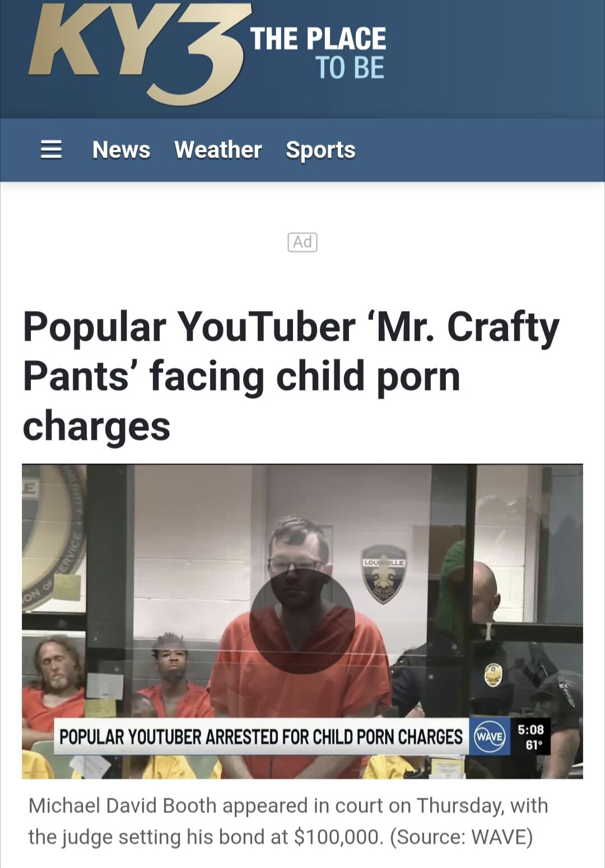Play the video with center play button
Viewport: 605px width, 868px height.
[x=302, y=621]
